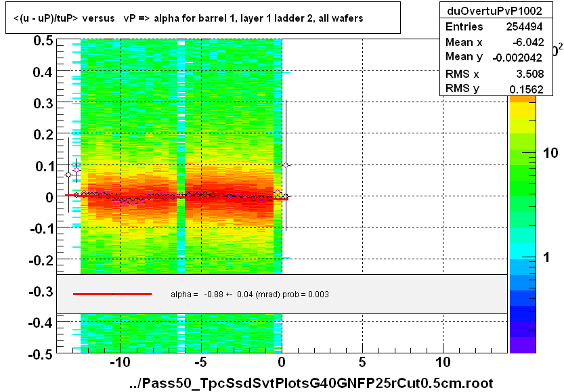Click the y-axis tick label -0.2
This screenshot has height=392, width=564.
(42, 260)
